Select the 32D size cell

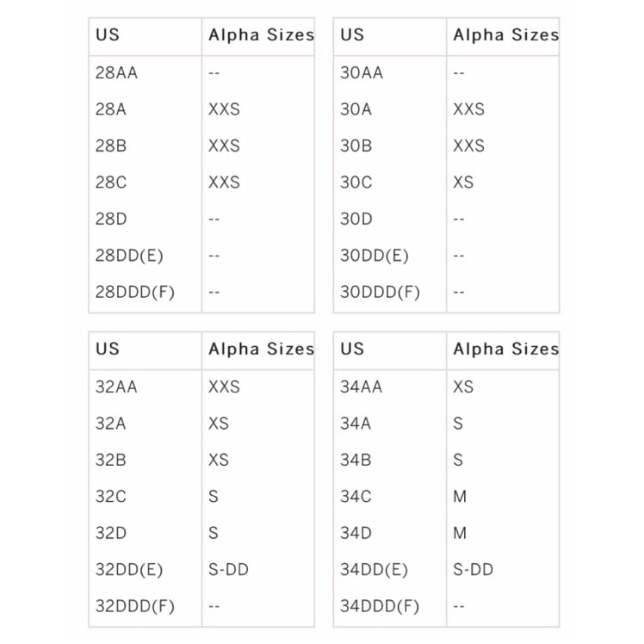click(111, 534)
